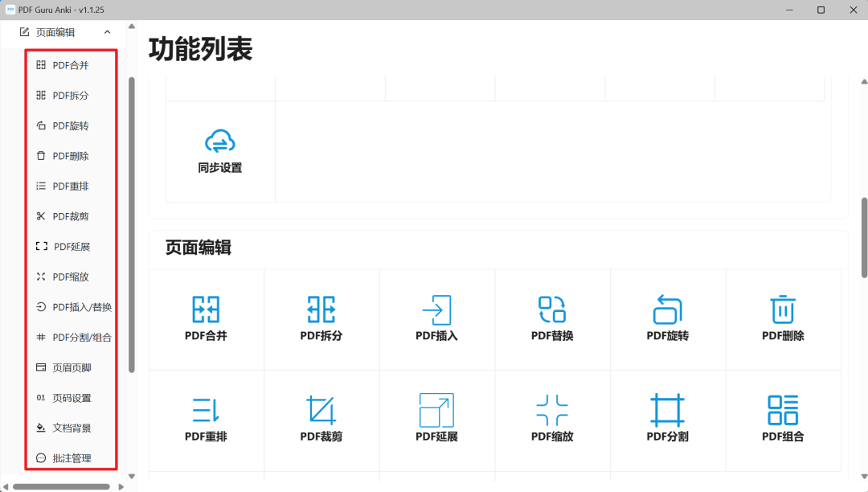Open the PDF插入 insert tool card
Image resolution: width=868 pixels, height=492 pixels.
click(x=437, y=309)
